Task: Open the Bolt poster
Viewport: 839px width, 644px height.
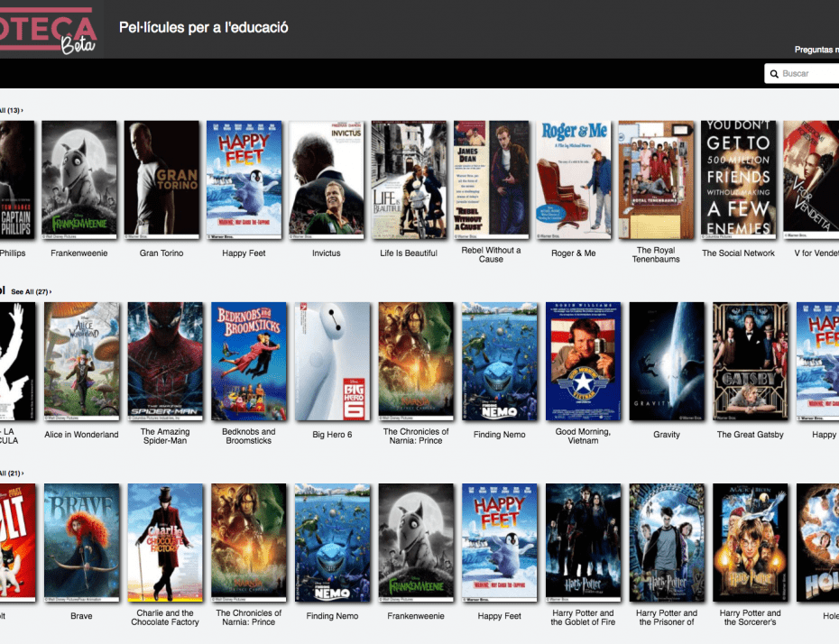Action: point(18,542)
